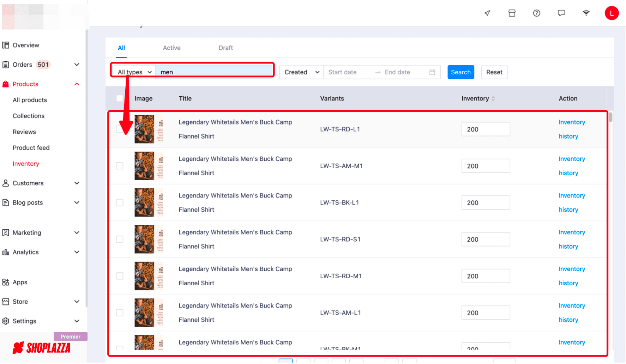Open Inventory history for LW-TS-AM-M1
Viewport: 626px width, 364px height.
pos(572,166)
